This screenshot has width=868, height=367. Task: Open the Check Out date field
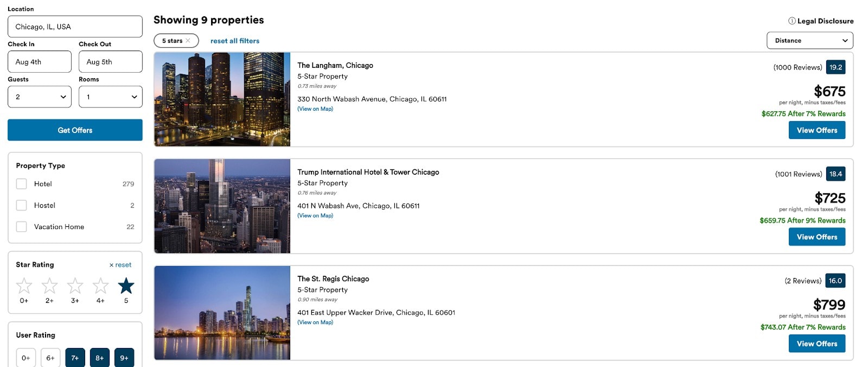tap(111, 61)
